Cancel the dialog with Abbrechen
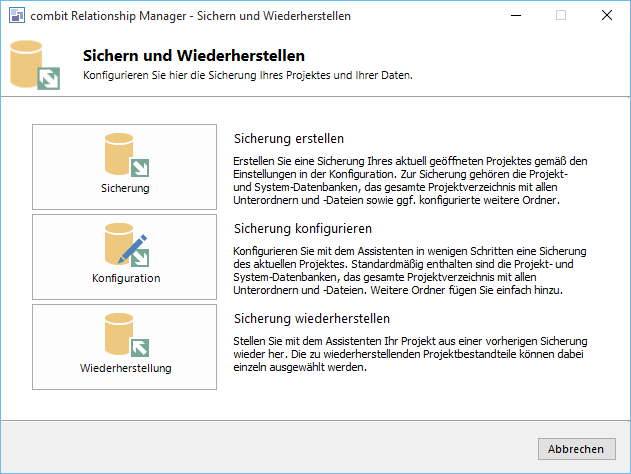This screenshot has width=631, height=474. pos(576,449)
